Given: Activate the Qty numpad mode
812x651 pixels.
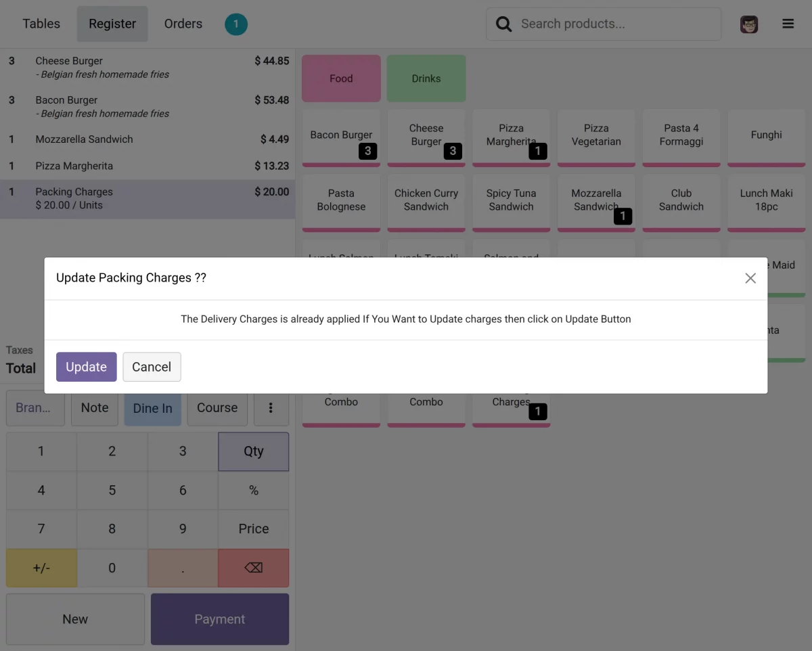Looking at the screenshot, I should [253, 451].
